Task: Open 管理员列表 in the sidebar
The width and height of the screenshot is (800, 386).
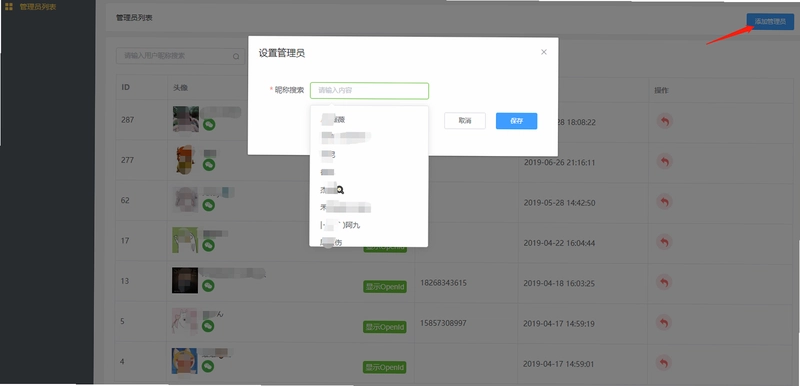Action: pyautogui.click(x=38, y=7)
